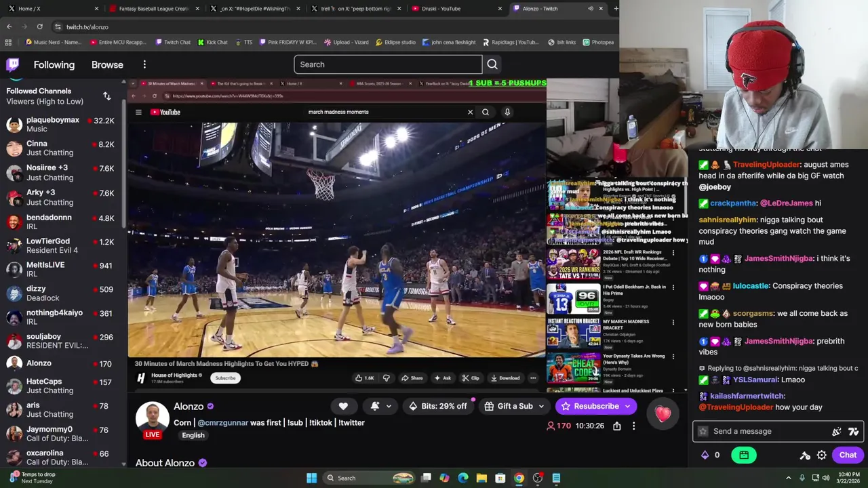
Task: Open Chrome from the taskbar
Action: [x=519, y=479]
